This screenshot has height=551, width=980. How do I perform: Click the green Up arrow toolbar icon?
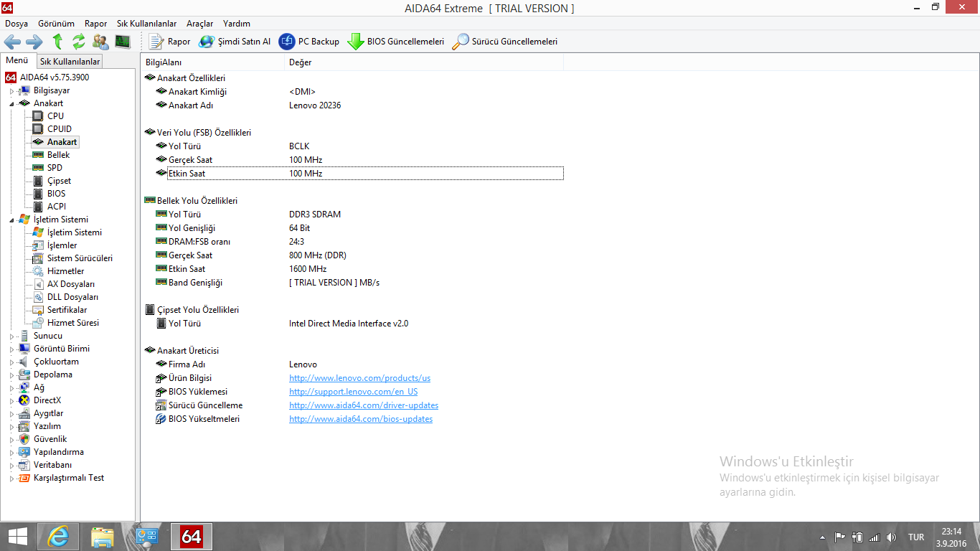click(57, 42)
